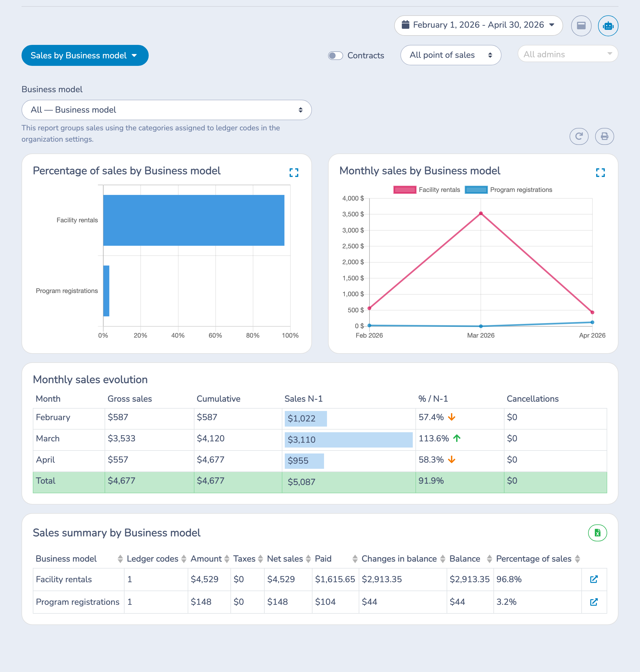Screen dimensions: 640x672
Task: Click the Program registrations percentage bar
Action: pos(106,291)
